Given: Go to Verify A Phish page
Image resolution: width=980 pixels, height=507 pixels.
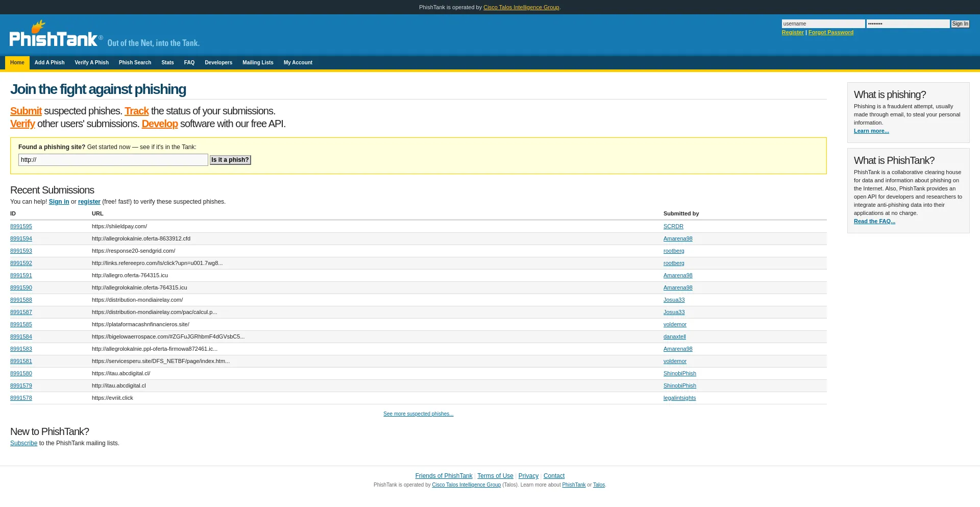Looking at the screenshot, I should [92, 63].
